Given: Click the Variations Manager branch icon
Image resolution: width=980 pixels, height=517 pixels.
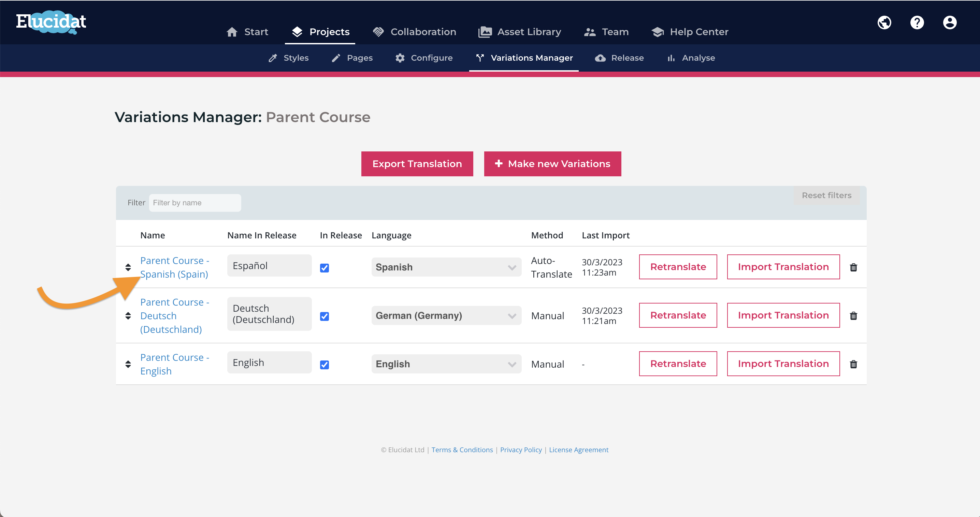Looking at the screenshot, I should 480,58.
